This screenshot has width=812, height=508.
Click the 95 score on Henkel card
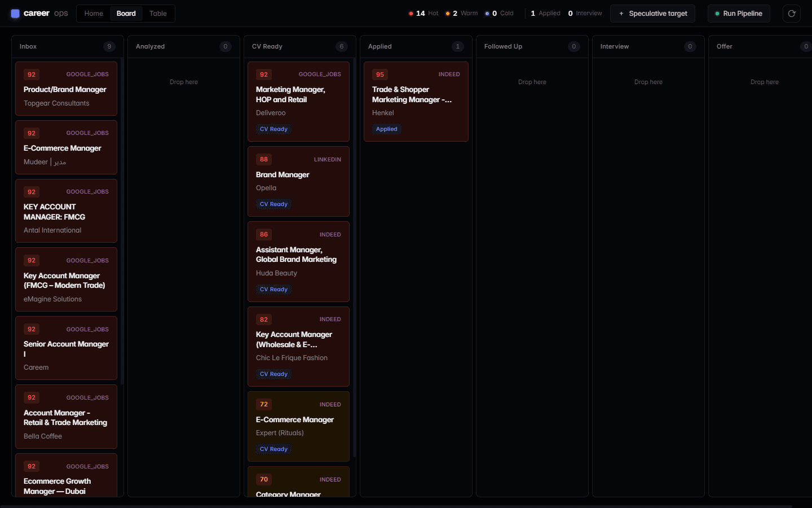(x=380, y=75)
